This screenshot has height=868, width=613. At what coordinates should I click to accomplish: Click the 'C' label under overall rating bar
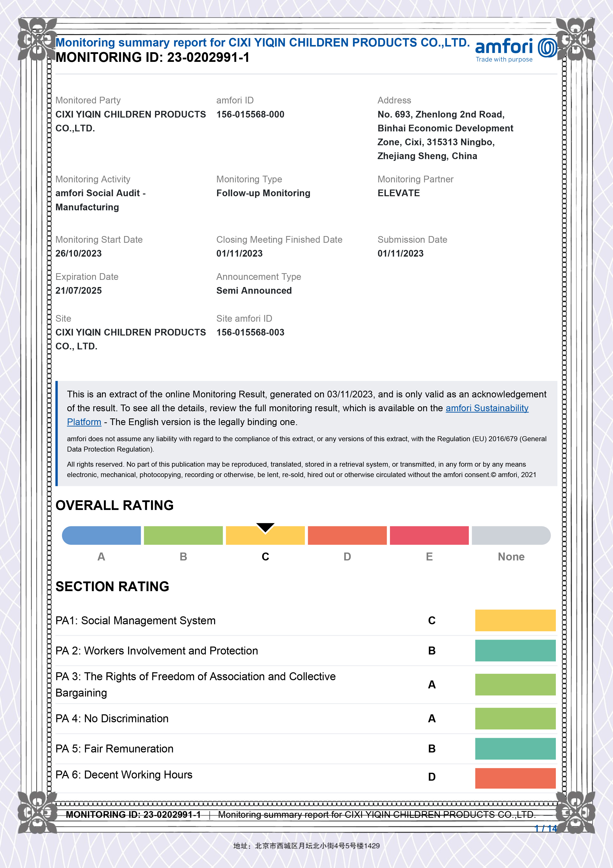coord(265,556)
